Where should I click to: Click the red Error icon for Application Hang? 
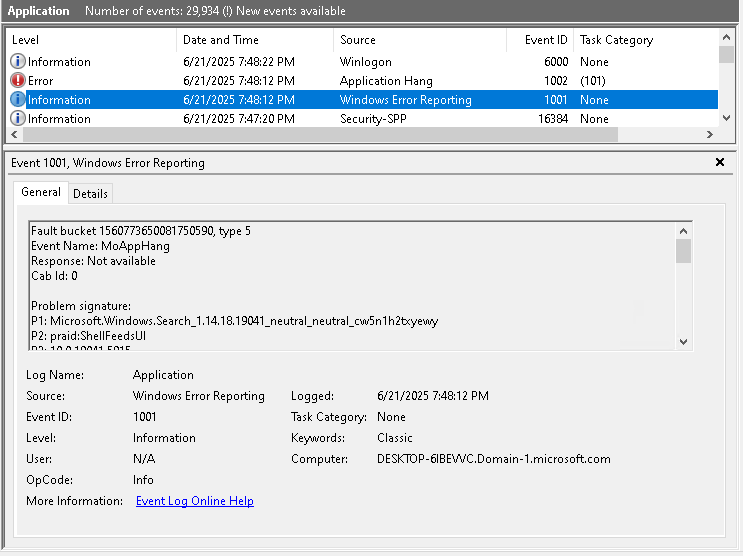point(18,81)
